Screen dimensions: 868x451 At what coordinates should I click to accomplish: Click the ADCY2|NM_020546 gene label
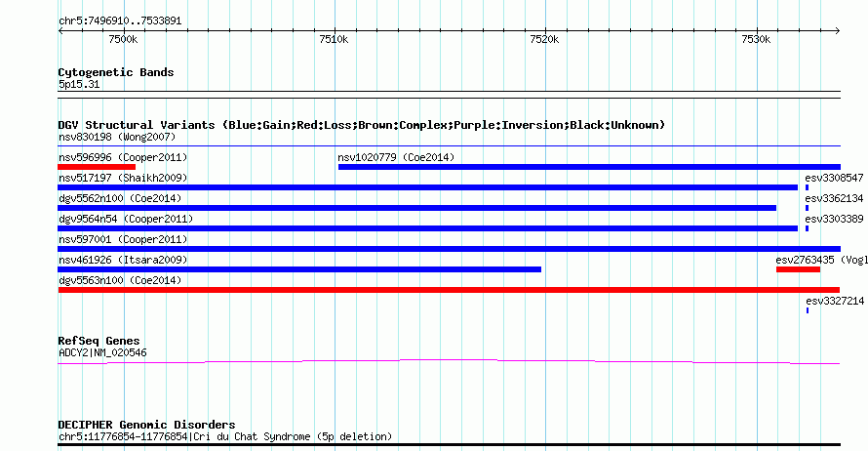102,352
